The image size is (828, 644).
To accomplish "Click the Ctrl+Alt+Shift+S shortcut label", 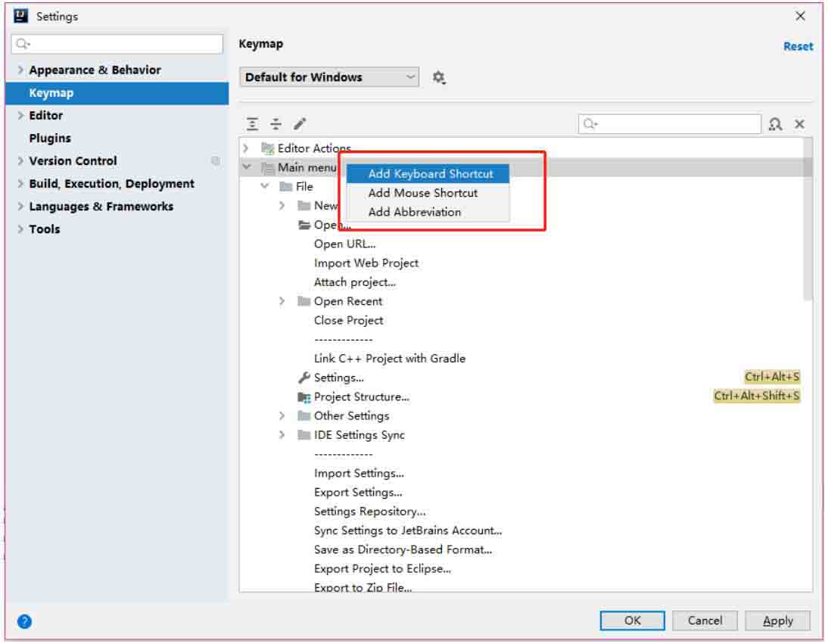I will click(757, 396).
